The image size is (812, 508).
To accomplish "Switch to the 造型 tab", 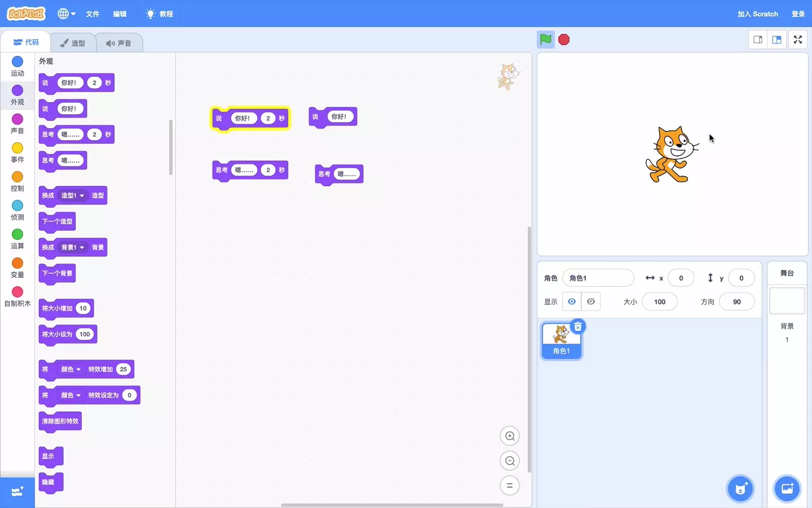I will tap(73, 43).
